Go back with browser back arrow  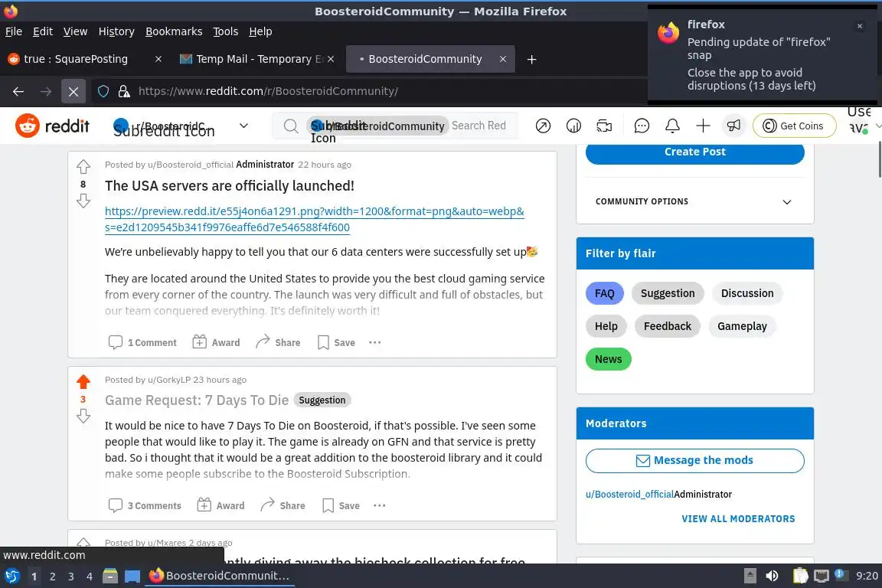[18, 91]
